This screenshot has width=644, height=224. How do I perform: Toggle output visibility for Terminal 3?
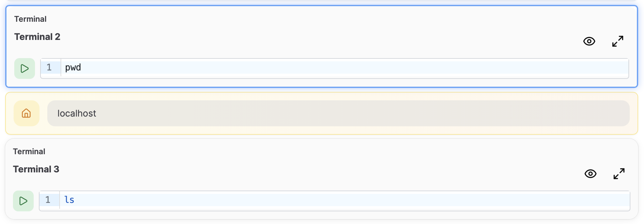(591, 174)
